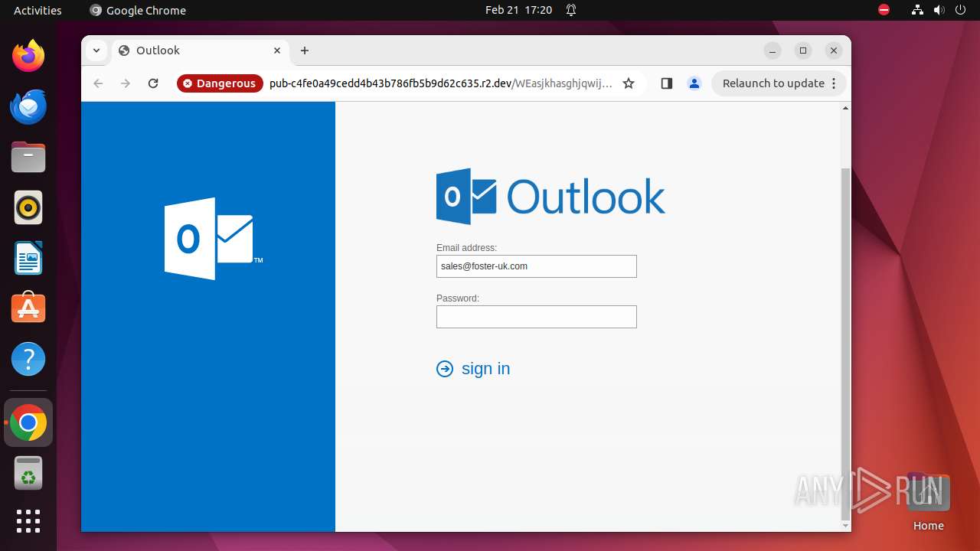Screen dimensions: 980x551
Task: Open the Files manager in the dock
Action: pos(28,157)
